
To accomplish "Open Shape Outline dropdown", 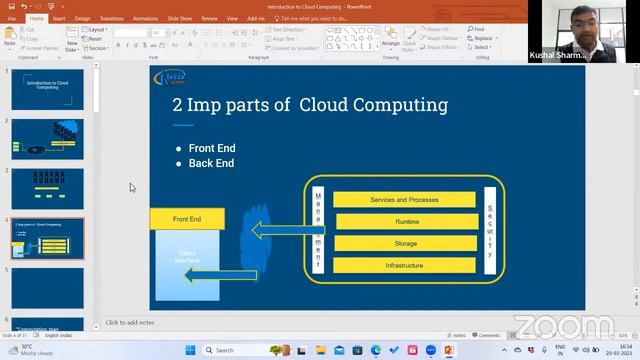I will pos(440,38).
